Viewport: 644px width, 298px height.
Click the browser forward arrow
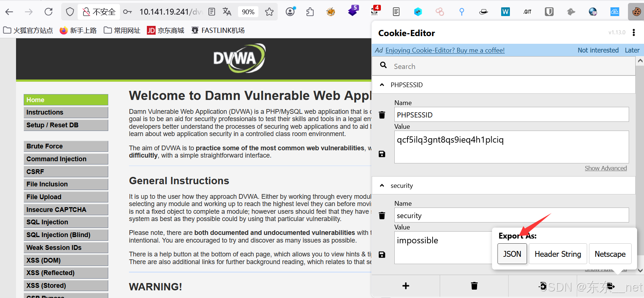click(28, 12)
